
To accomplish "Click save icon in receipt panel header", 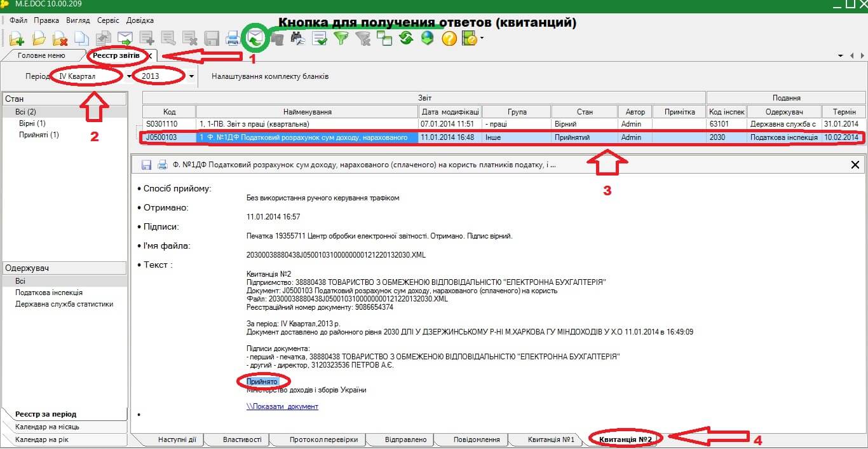I will point(146,165).
